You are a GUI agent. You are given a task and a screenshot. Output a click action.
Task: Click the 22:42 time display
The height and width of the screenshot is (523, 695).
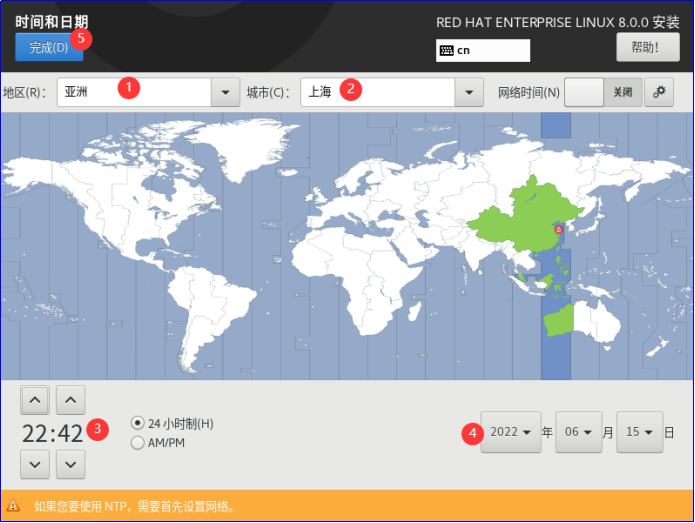coord(52,433)
